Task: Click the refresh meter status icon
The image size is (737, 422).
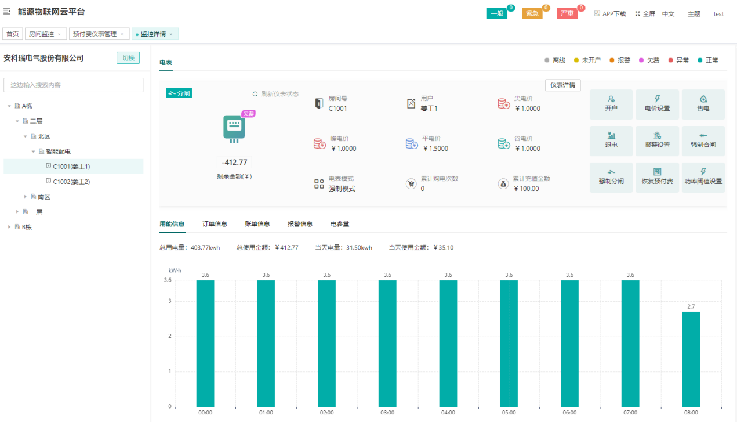Action: click(254, 93)
